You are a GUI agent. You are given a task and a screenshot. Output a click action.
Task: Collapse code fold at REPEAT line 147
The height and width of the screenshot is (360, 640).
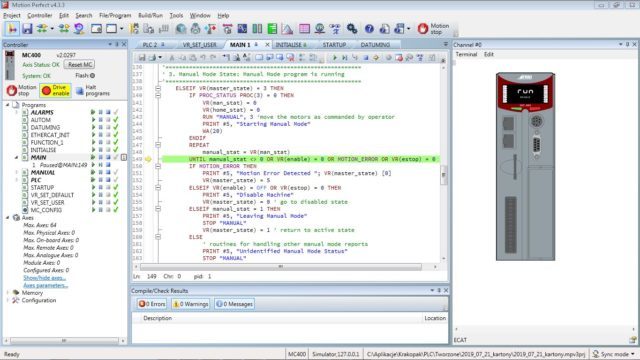(x=158, y=145)
